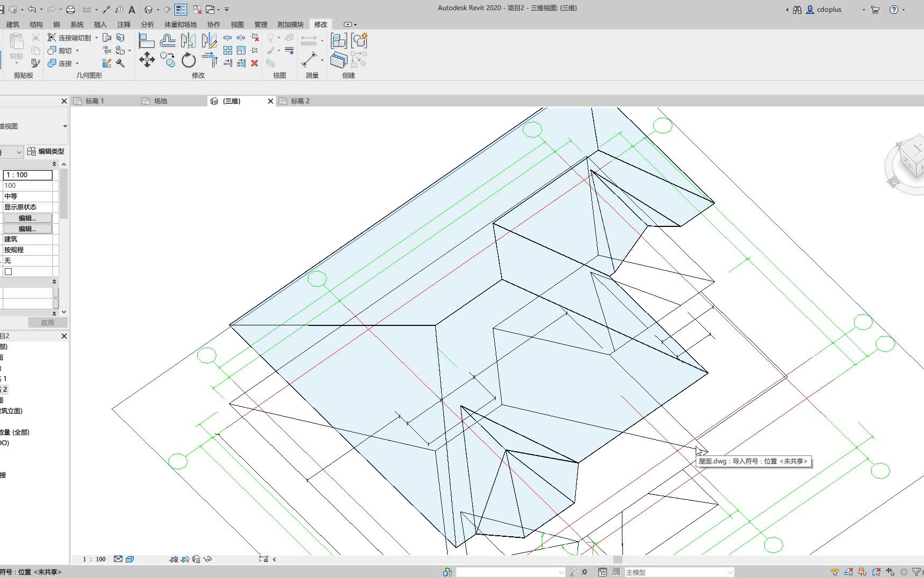This screenshot has height=578, width=924.
Task: Toggle Select Pinned Elements on status bar
Action: tap(863, 572)
